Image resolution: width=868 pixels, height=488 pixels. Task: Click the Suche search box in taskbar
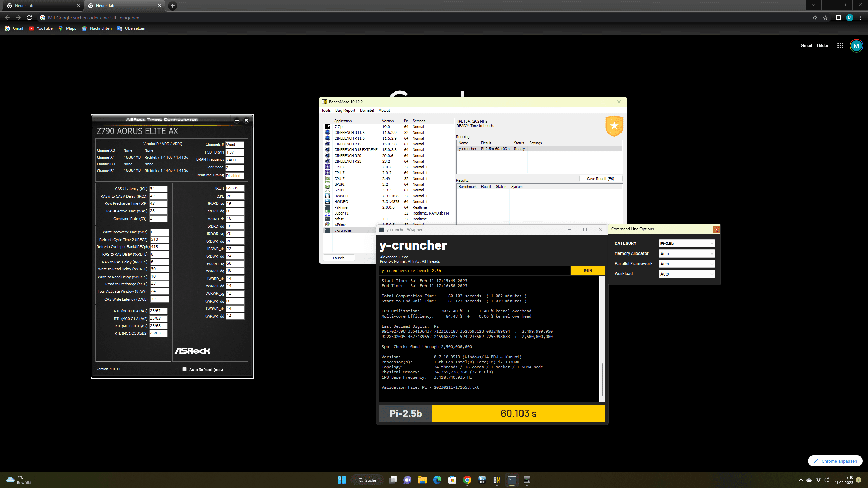pyautogui.click(x=367, y=480)
